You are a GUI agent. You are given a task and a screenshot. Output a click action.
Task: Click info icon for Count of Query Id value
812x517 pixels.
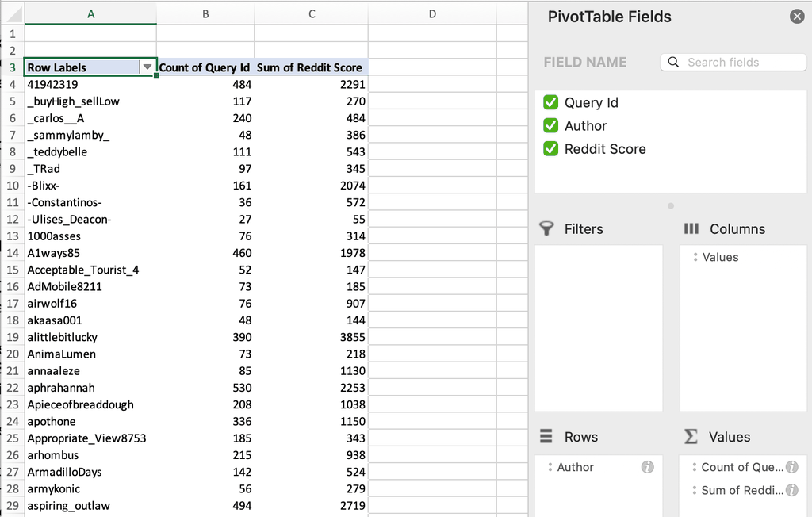[791, 467]
